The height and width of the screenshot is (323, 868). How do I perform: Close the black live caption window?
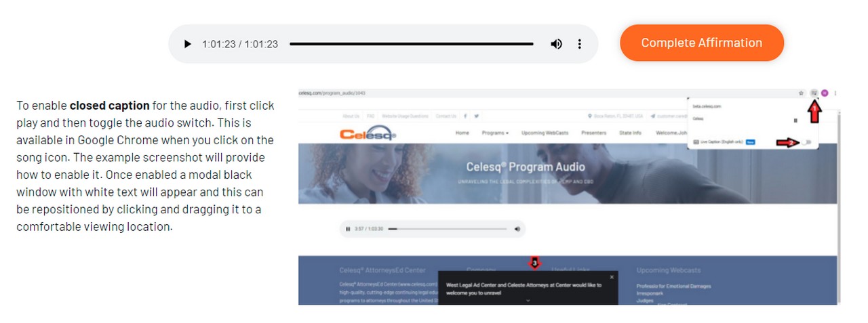click(612, 277)
